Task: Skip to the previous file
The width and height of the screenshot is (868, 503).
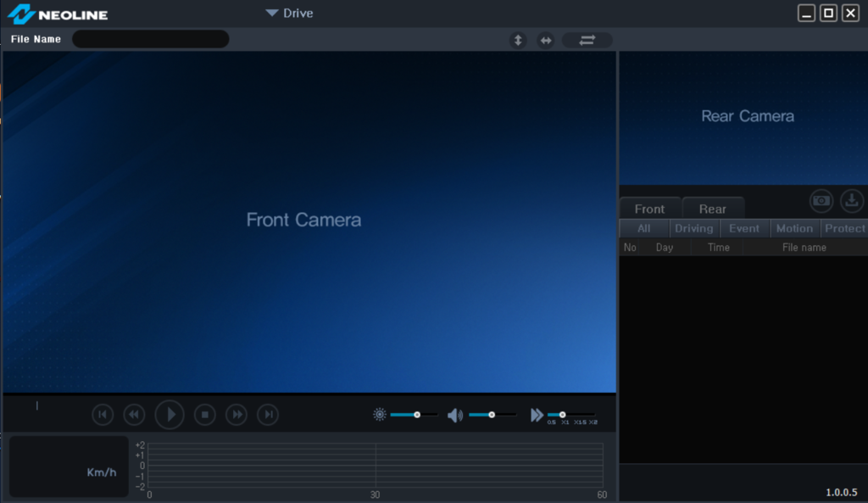Action: (x=103, y=415)
